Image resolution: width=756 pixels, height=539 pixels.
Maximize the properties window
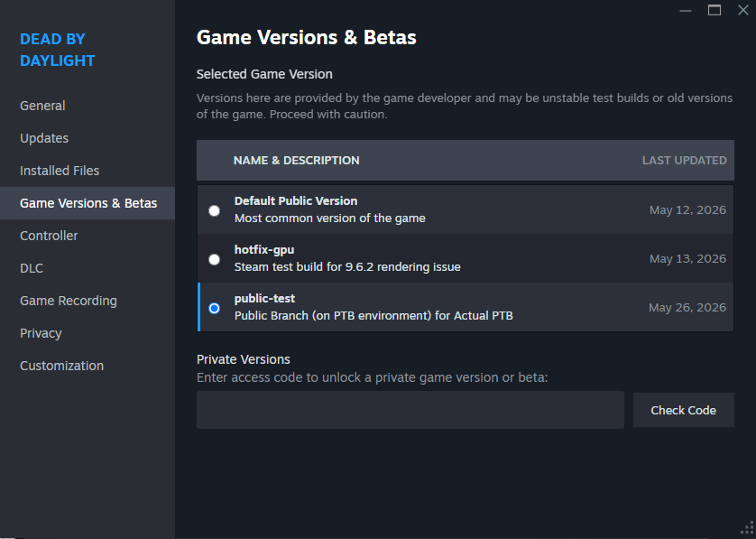pyautogui.click(x=715, y=10)
